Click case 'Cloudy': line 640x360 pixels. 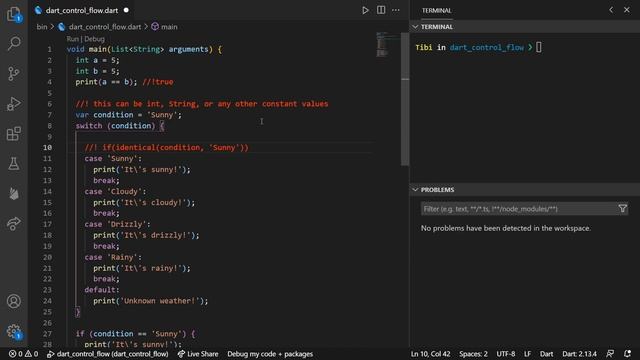115,191
